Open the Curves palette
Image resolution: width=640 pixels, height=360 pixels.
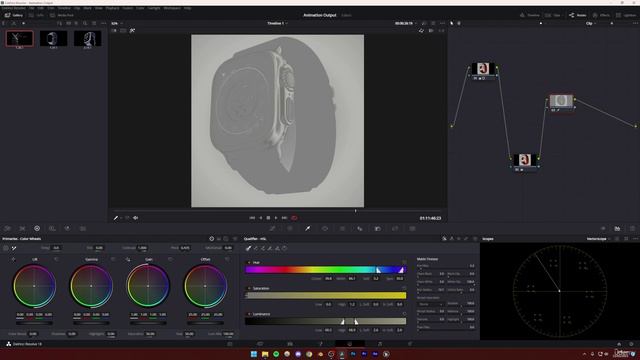tap(273, 229)
